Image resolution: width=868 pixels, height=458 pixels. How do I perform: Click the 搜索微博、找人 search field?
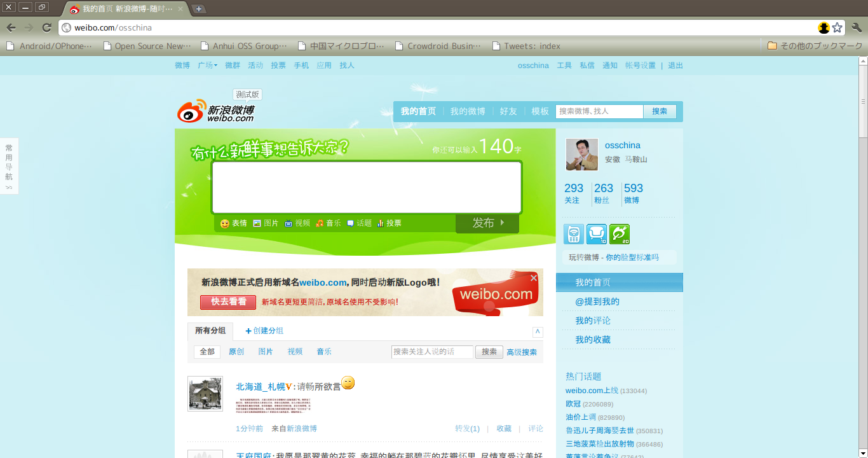(x=600, y=111)
